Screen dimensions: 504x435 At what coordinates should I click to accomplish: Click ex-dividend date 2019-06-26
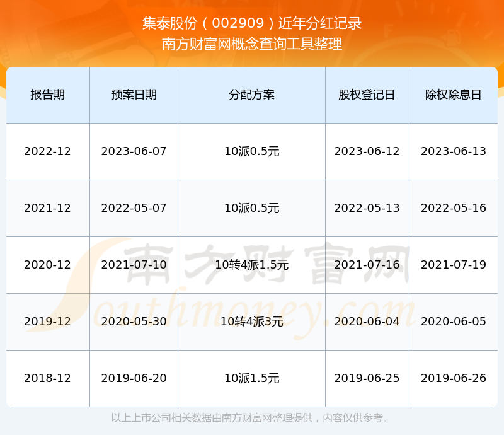(453, 378)
